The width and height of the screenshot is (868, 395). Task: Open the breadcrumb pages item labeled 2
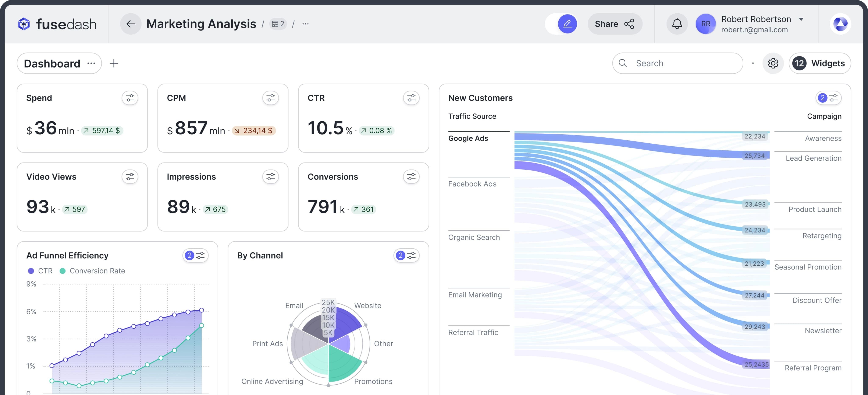[278, 24]
